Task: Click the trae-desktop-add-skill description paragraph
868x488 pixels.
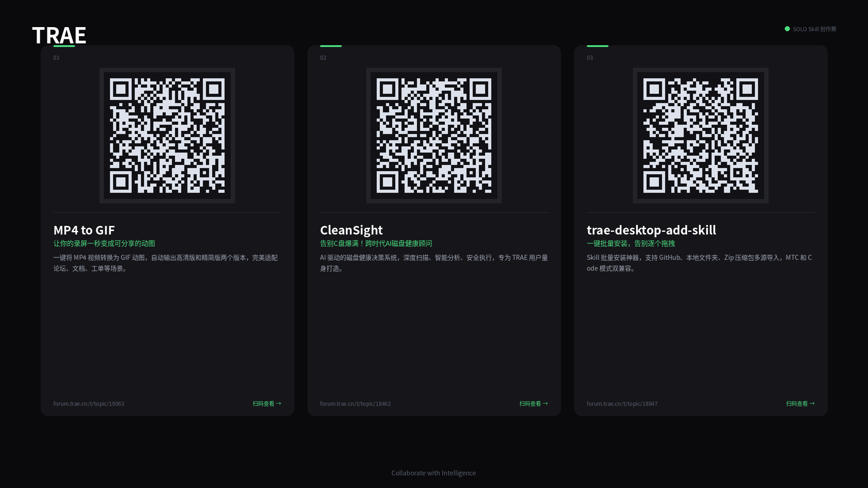Action: 699,263
